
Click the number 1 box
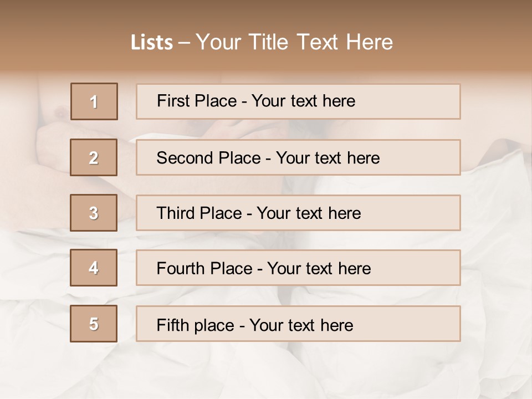pyautogui.click(x=94, y=101)
